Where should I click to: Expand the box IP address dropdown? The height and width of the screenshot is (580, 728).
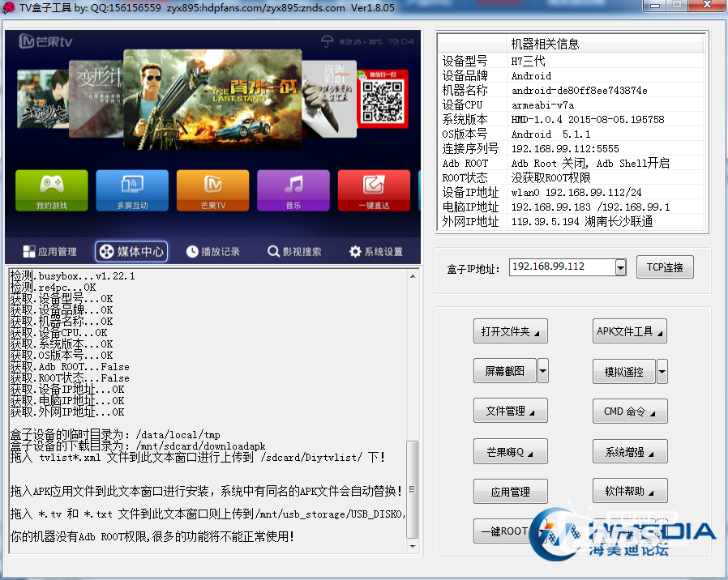point(621,267)
